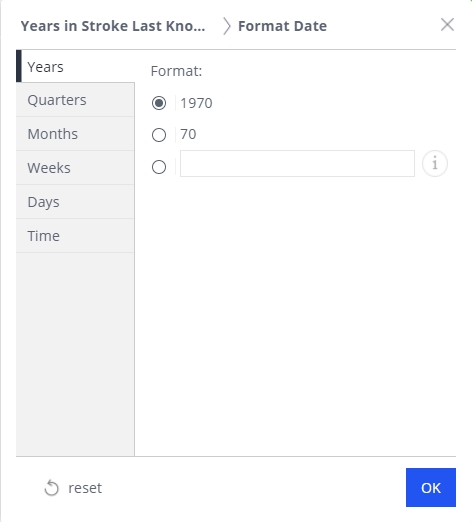Choose the custom format radio button

click(x=159, y=167)
